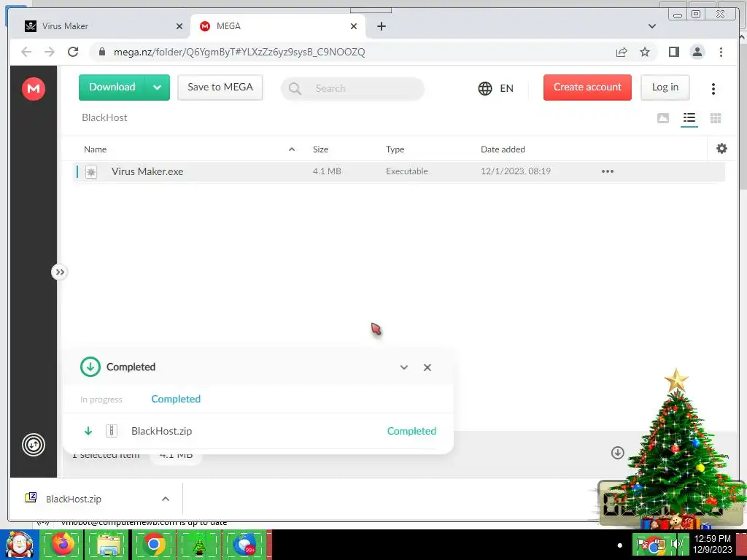Open BlackHost.zip in Chrome download shelf
This screenshot has height=560, width=747.
click(74, 499)
